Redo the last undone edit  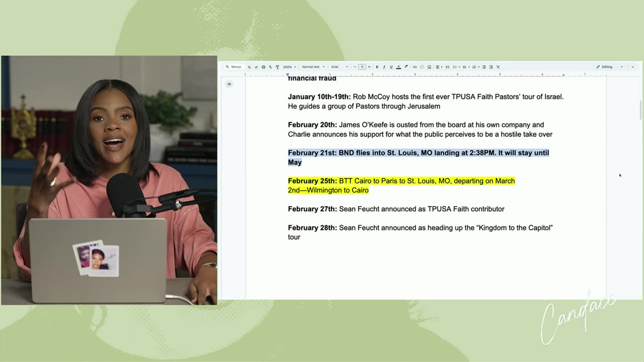click(256, 67)
